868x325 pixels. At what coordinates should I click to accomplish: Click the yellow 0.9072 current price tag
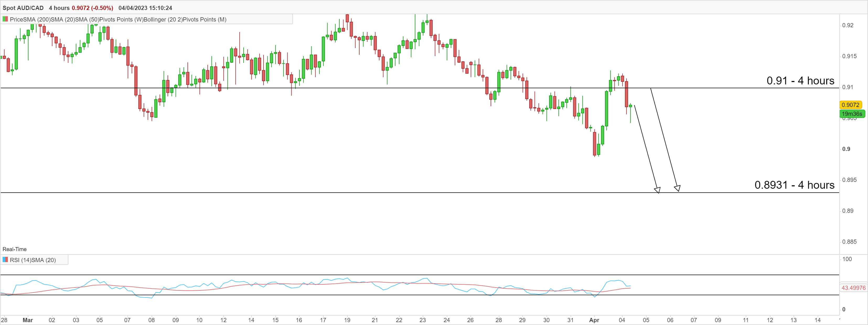[x=850, y=105]
